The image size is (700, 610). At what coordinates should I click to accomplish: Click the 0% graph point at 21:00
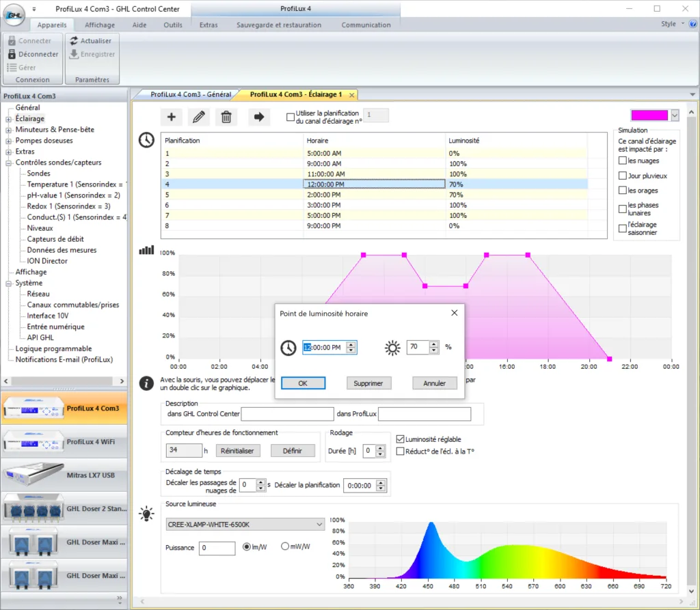[609, 359]
